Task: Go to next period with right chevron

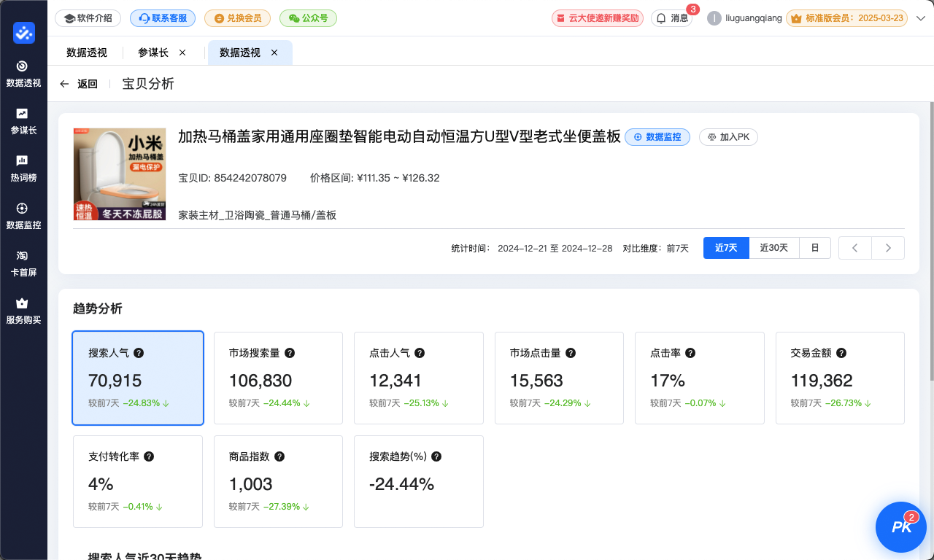Action: pos(888,248)
